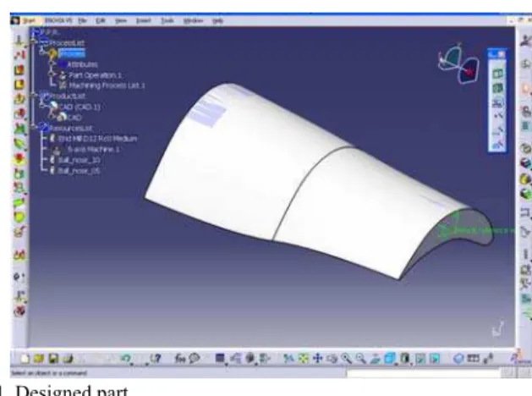The image size is (532, 396).
Task: Click the isometric view cube icon
Action: [x=390, y=358]
